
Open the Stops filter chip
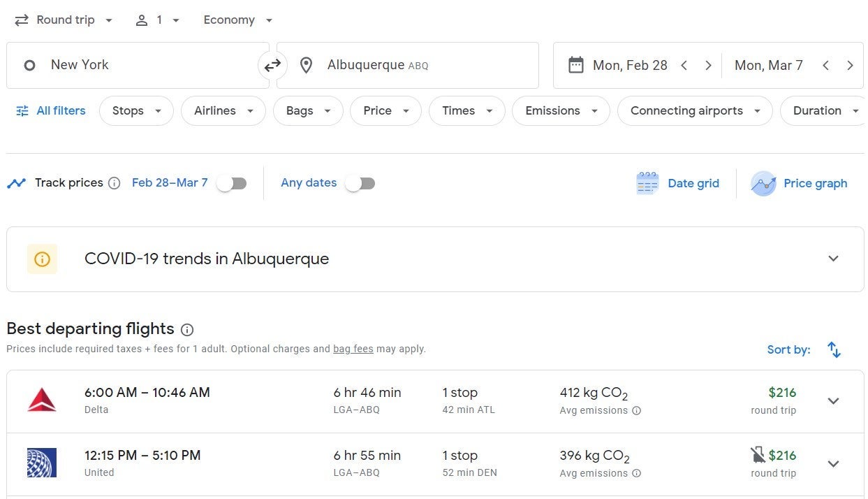tap(136, 110)
